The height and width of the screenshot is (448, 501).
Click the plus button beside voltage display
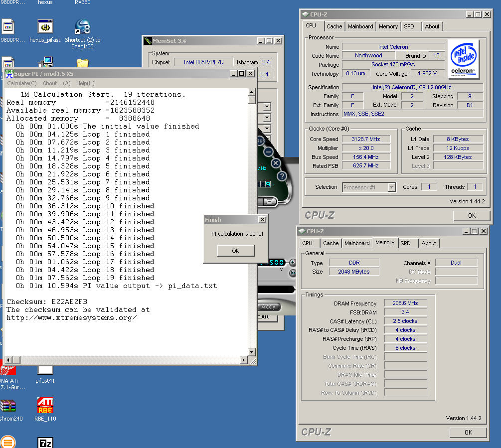click(292, 263)
